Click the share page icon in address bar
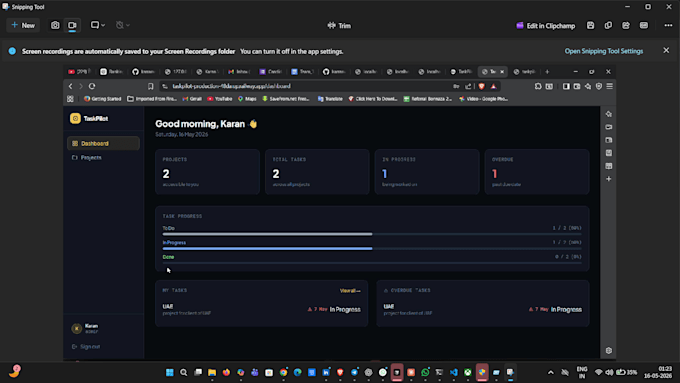Screen dimensions: 680x383 pos(468,86)
